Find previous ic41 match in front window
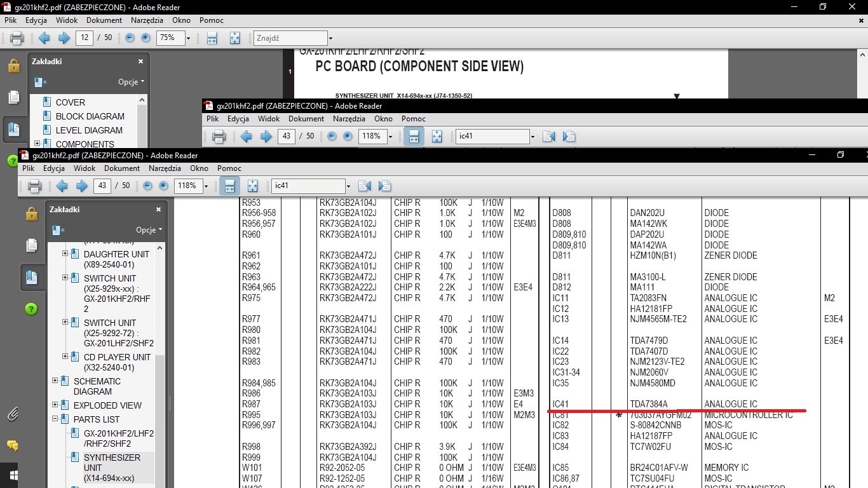The height and width of the screenshot is (488, 868). click(x=364, y=186)
